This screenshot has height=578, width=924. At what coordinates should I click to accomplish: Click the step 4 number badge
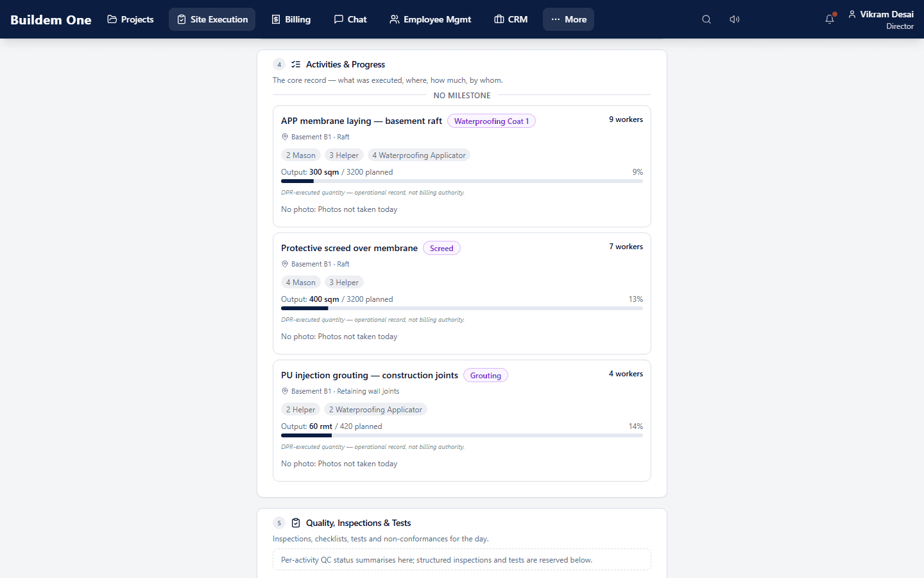tap(279, 64)
